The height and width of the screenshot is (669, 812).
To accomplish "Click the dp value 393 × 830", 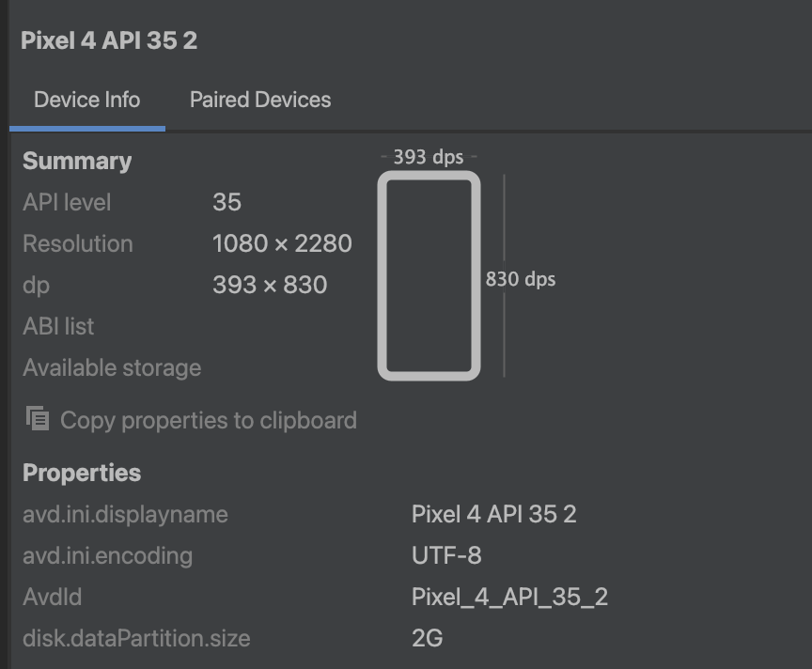I will pyautogui.click(x=270, y=285).
